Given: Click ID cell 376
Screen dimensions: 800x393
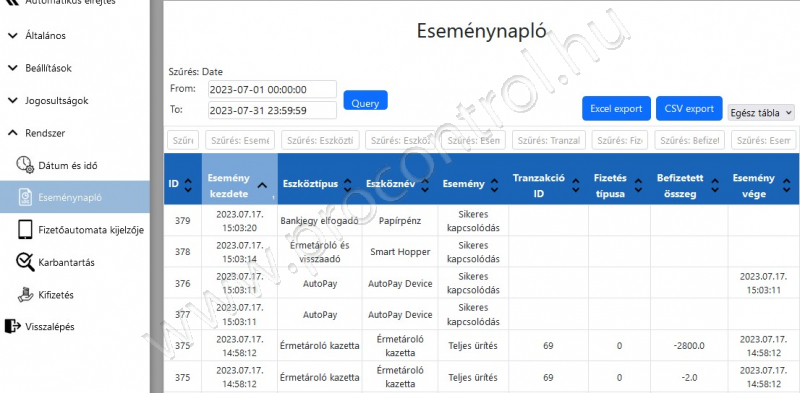Looking at the screenshot, I should pyautogui.click(x=183, y=283).
